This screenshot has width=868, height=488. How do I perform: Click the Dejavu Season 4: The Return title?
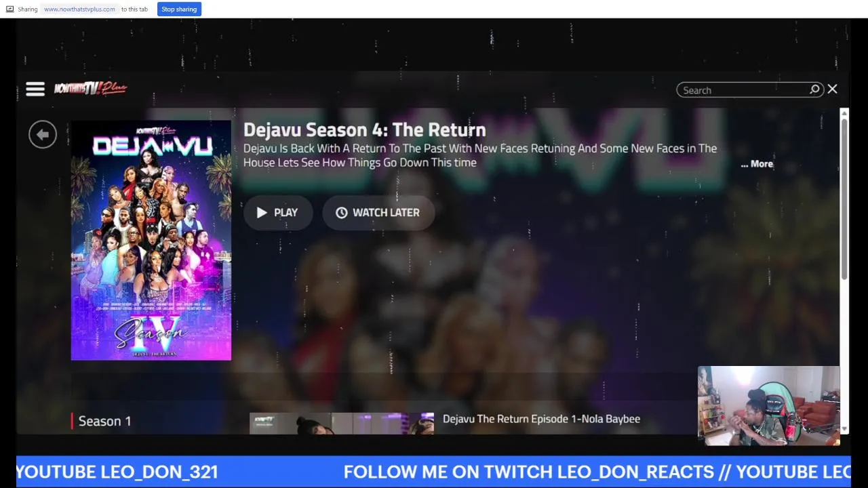(x=364, y=129)
